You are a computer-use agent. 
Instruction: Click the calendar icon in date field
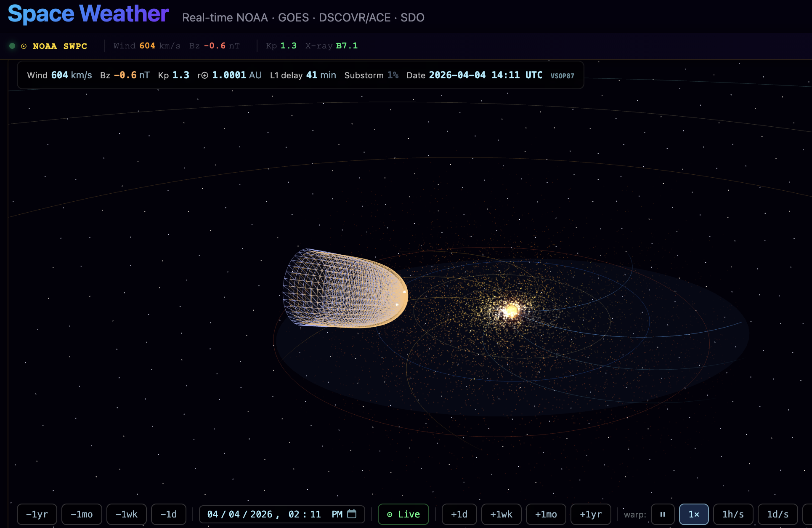(x=352, y=514)
